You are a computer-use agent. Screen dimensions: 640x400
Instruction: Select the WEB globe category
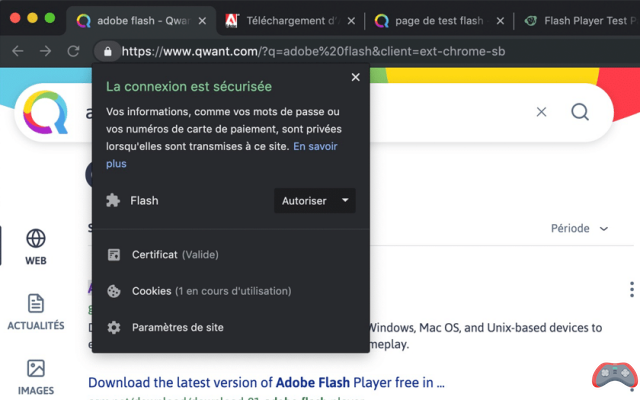(36, 247)
